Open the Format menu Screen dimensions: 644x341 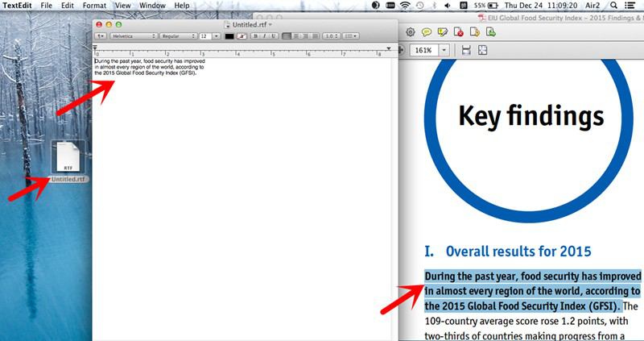tap(94, 6)
